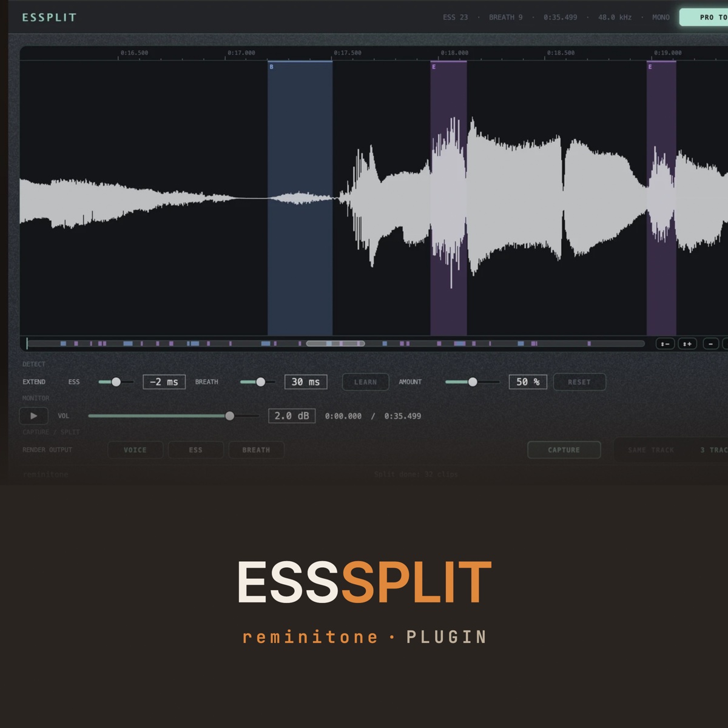This screenshot has width=728, height=728.
Task: Edit the ESS extend value -2 ms
Action: [164, 382]
